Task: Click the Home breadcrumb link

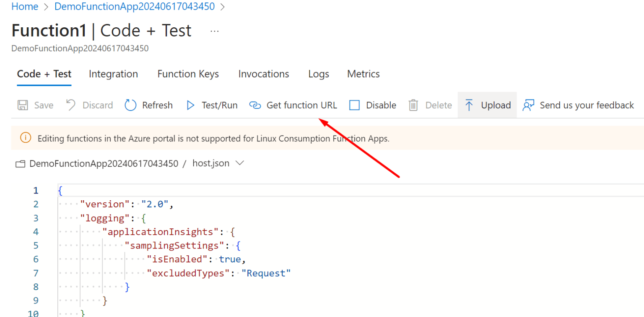Action: pyautogui.click(x=25, y=6)
